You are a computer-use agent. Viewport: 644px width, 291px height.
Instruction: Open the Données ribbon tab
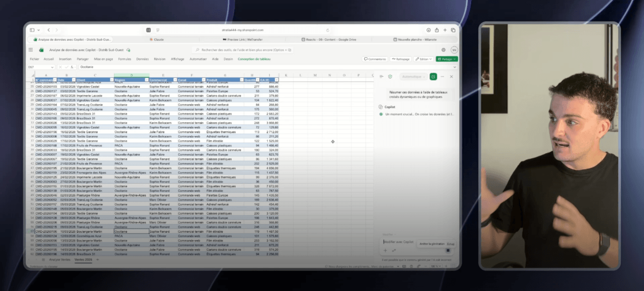142,59
